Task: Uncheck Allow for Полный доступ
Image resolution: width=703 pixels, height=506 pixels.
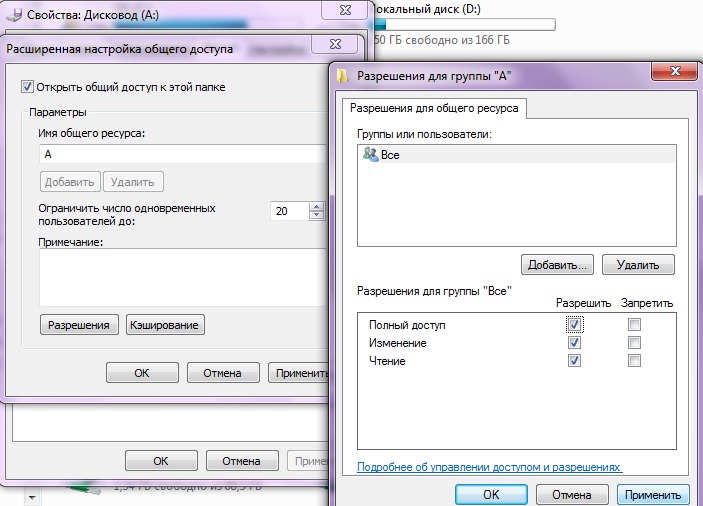Action: tap(574, 324)
